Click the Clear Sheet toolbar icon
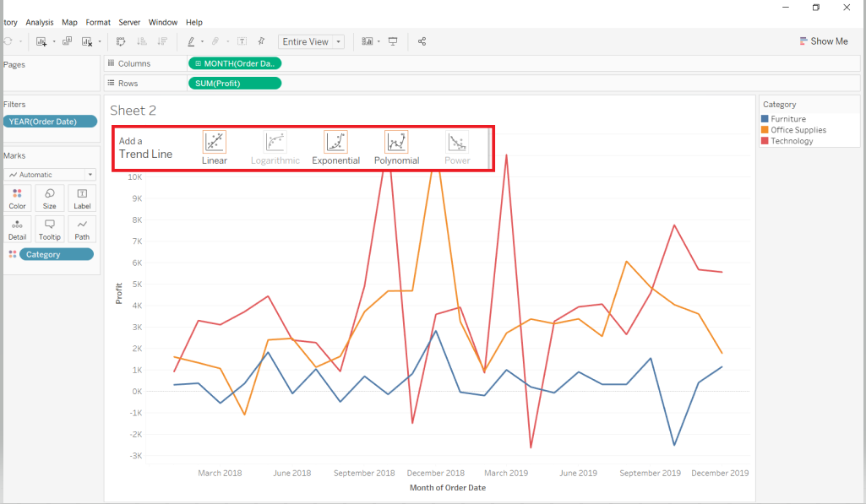The width and height of the screenshot is (866, 504). tap(87, 41)
